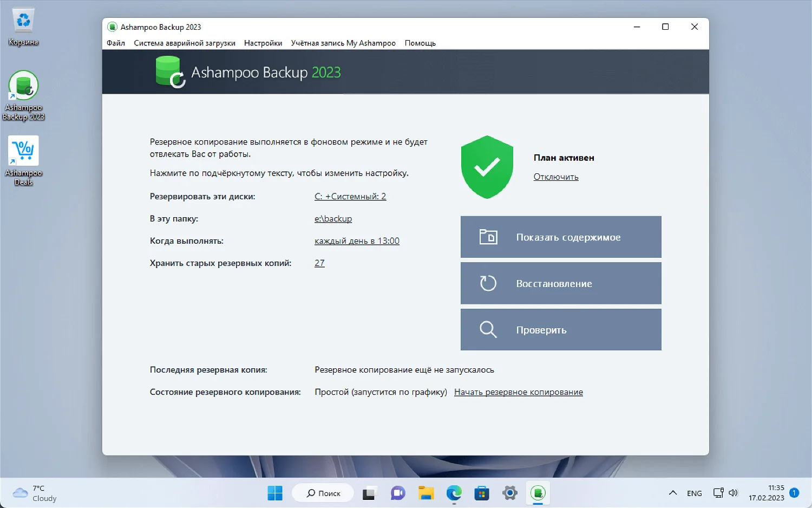Viewport: 812px width, 508px height.
Task: Click the folder icon on Показать содержимое
Action: [x=488, y=237]
